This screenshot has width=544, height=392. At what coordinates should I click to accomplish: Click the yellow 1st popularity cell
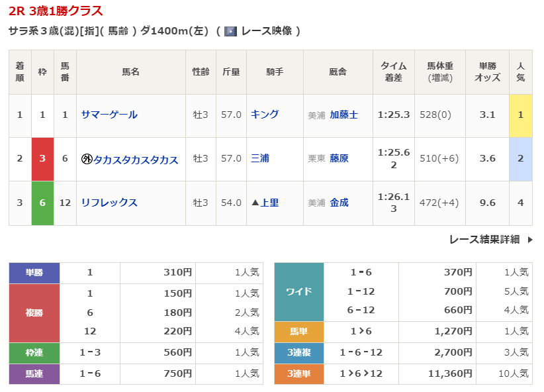coord(520,115)
